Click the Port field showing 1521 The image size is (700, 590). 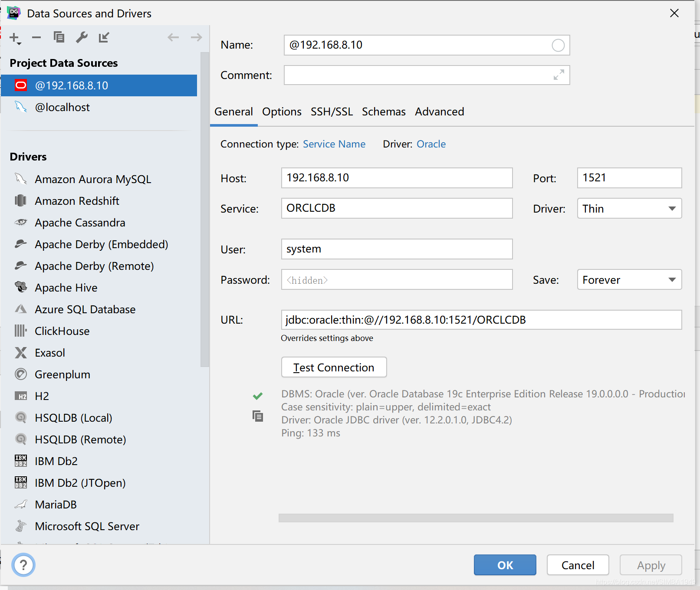629,178
